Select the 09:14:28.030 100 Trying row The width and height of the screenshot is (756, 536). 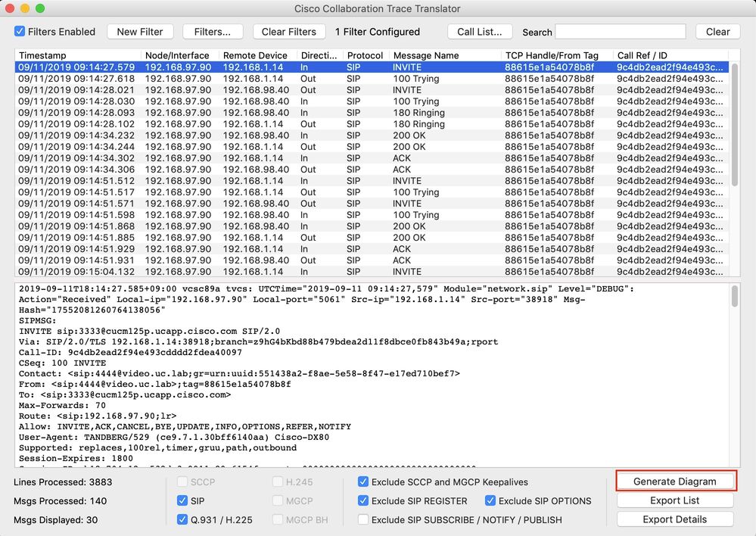click(372, 101)
